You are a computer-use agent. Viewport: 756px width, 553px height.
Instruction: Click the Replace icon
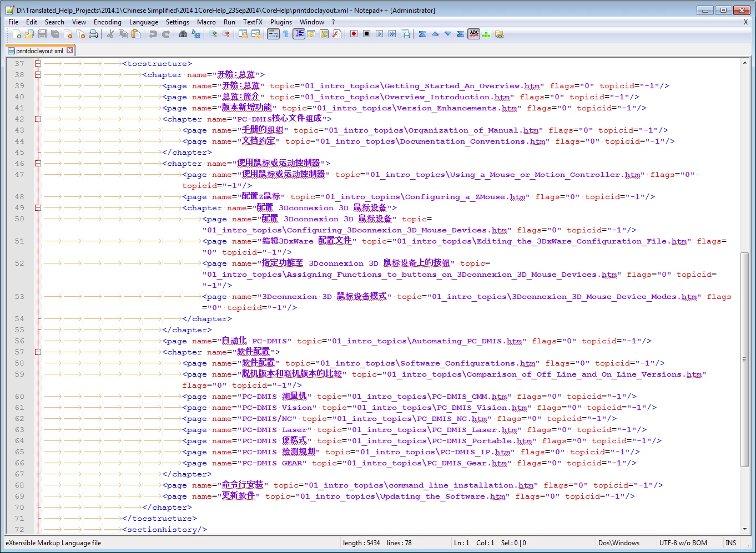[196, 34]
